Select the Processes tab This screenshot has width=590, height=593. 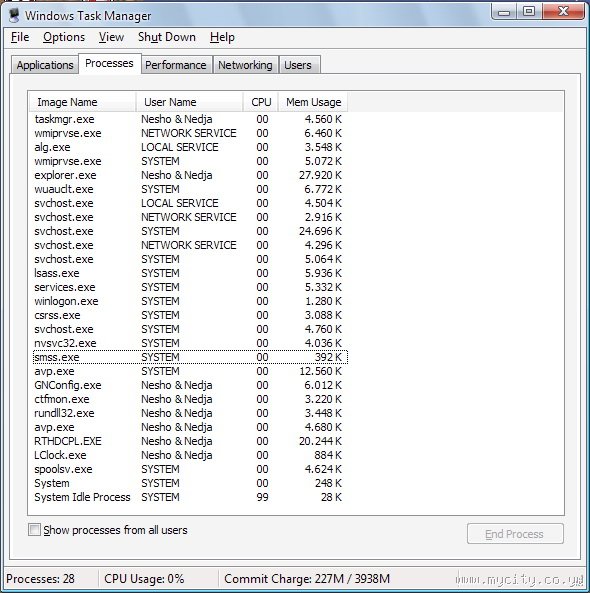[109, 63]
